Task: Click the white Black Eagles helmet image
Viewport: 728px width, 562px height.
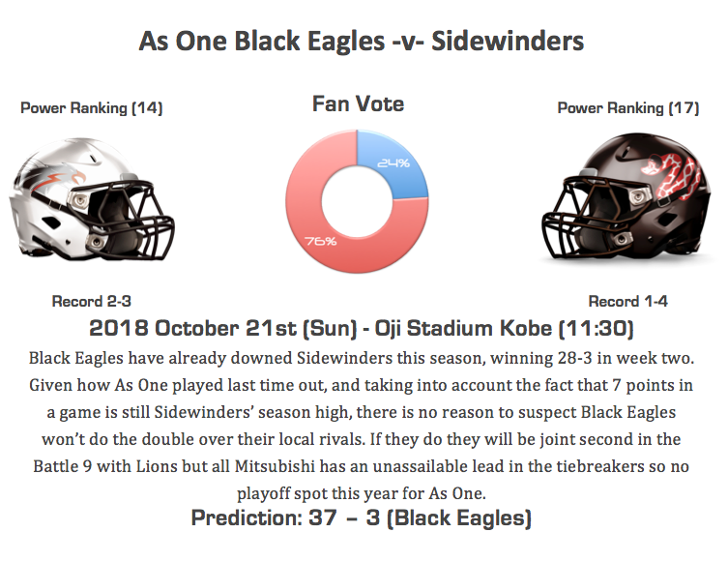Action: click(92, 199)
